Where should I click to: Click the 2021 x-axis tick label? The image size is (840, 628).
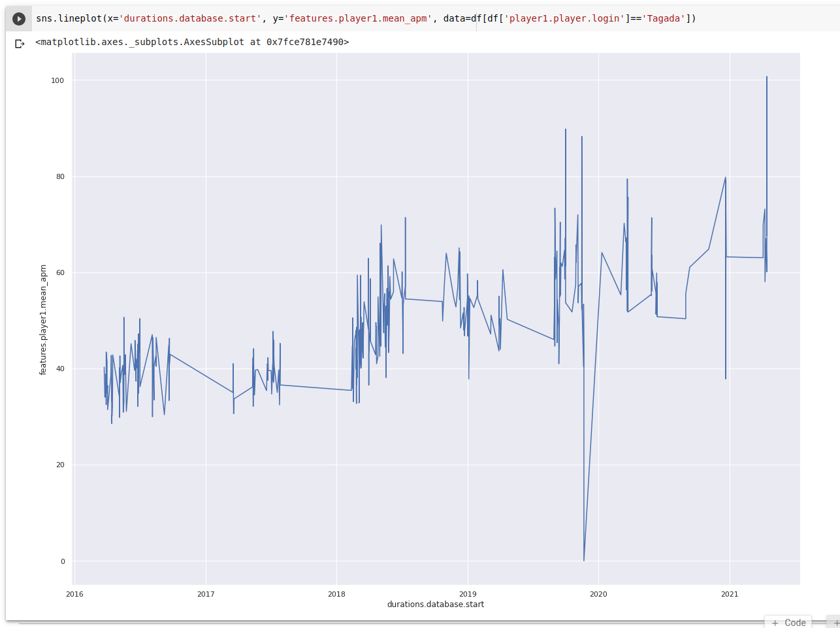pyautogui.click(x=730, y=594)
